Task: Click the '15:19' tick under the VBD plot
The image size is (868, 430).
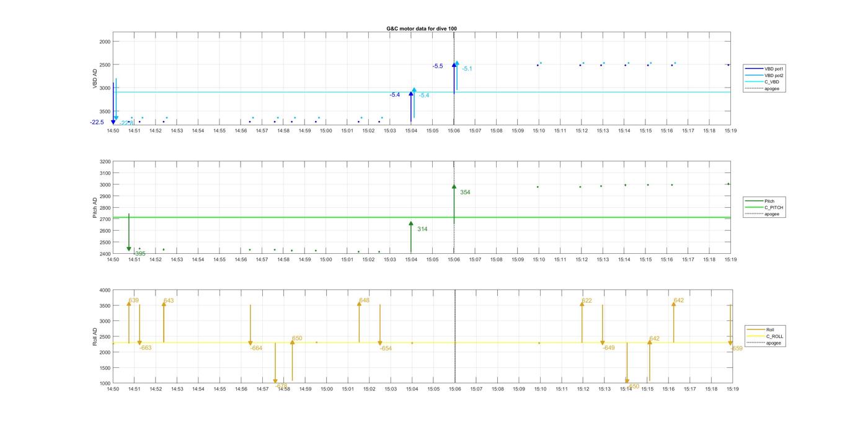Action: click(731, 131)
